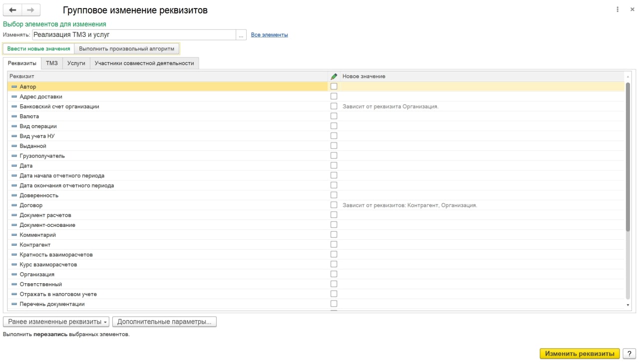Tick the Дата checkbox
Screen dimensions: 639x364
(334, 166)
